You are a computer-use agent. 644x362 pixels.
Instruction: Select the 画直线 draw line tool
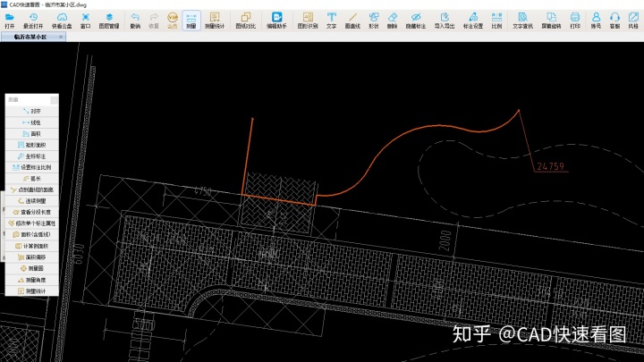coord(352,20)
